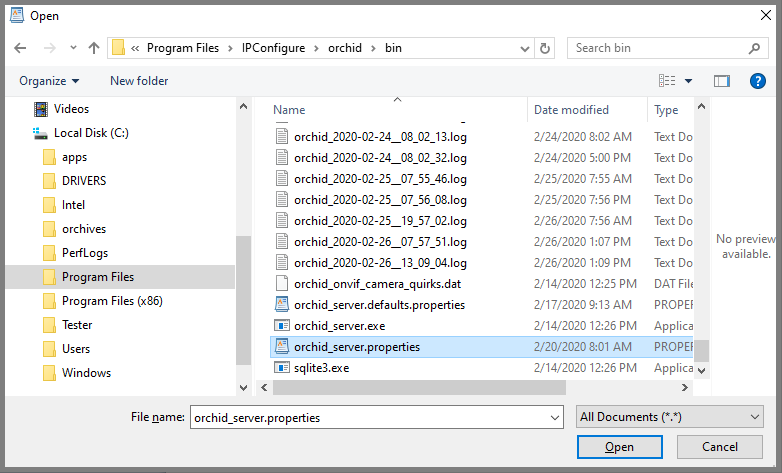Click the New folder button
The image size is (782, 473).
(x=139, y=81)
